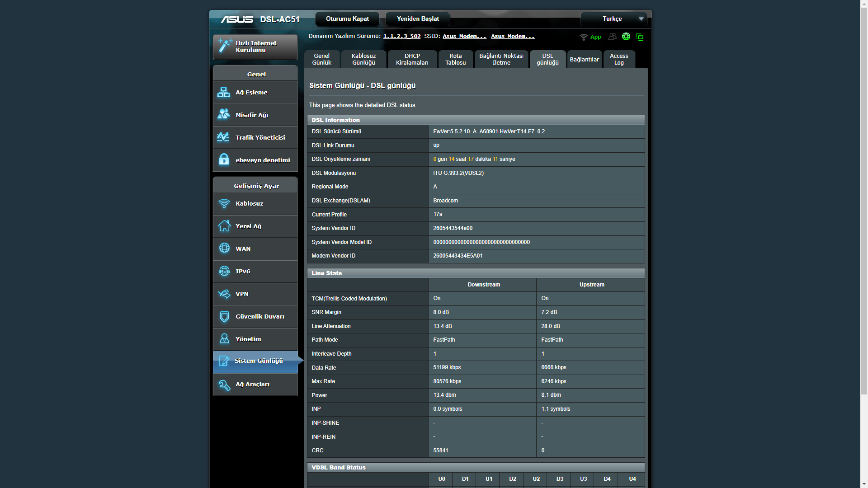This screenshot has height=488, width=868.
Task: Click the downstream SNR Margin 8.0 dB
Action: (x=441, y=312)
